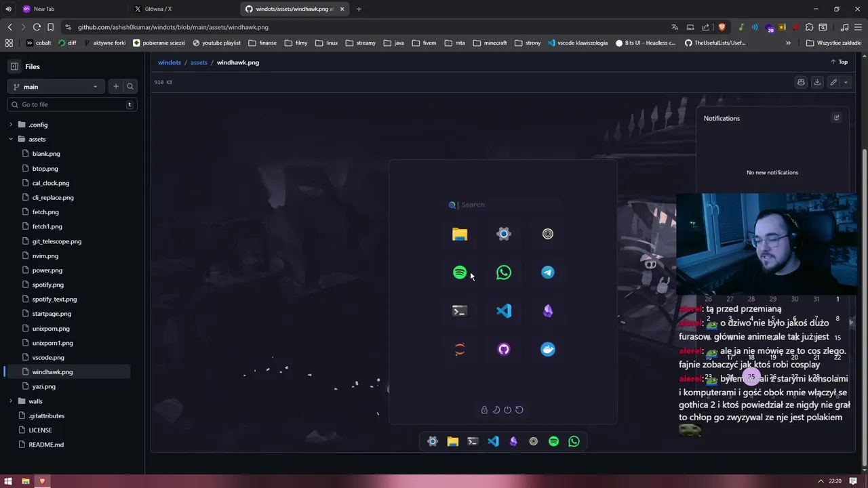The image size is (868, 488).
Task: Open the green music note extension
Action: (x=742, y=27)
